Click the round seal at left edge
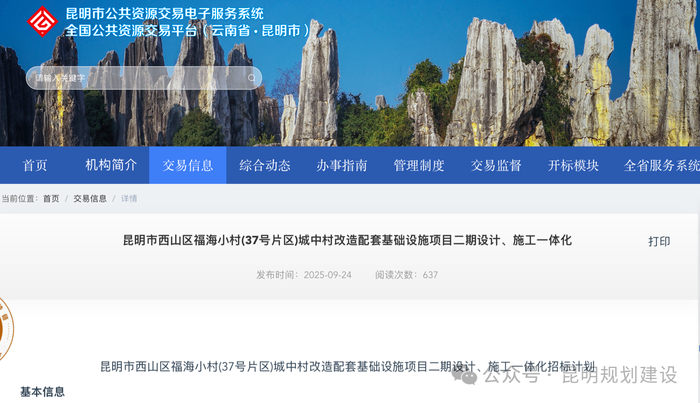Image resolution: width=700 pixels, height=403 pixels. click(5, 330)
